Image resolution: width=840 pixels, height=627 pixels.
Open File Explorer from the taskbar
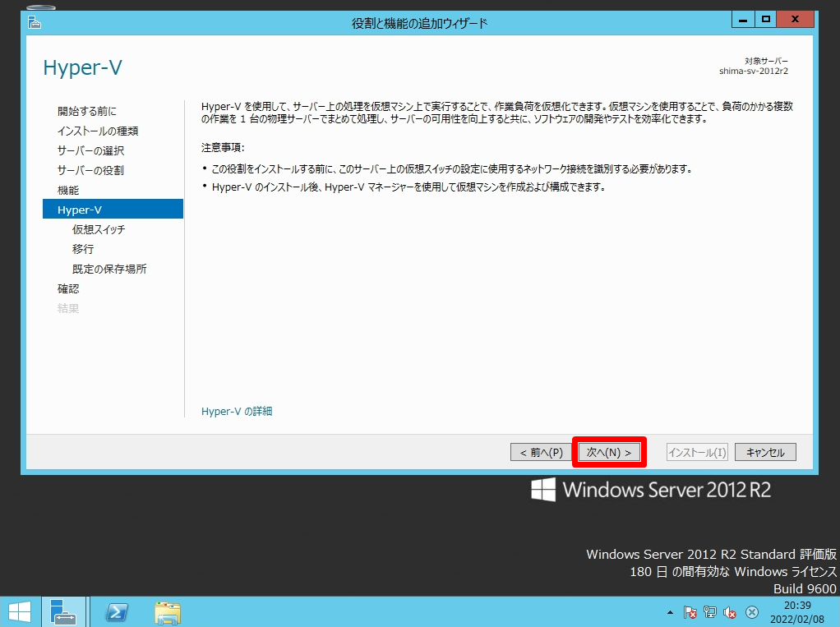tap(168, 612)
